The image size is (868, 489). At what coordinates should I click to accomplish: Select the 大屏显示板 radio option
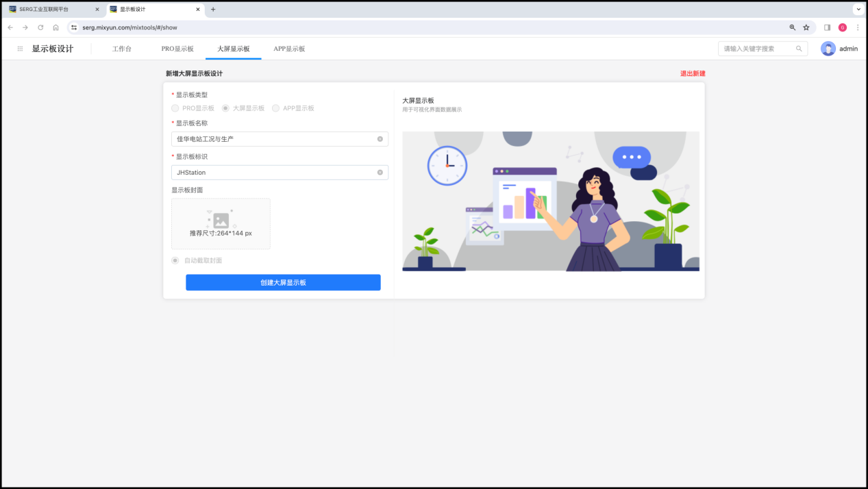point(226,108)
